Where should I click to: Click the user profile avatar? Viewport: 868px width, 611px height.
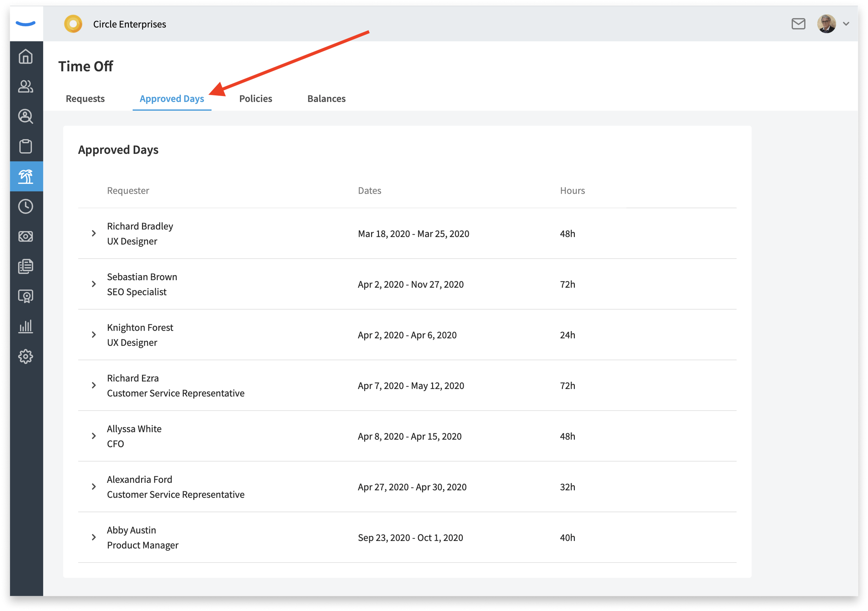[826, 24]
